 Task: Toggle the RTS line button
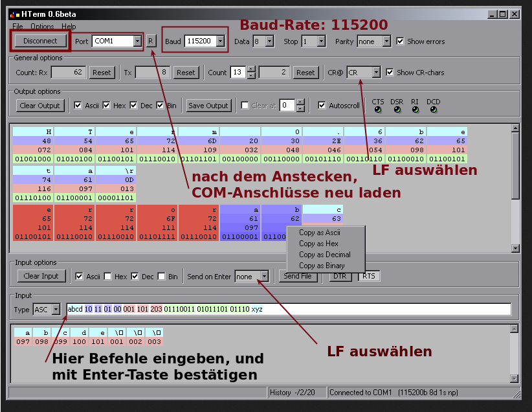click(368, 276)
